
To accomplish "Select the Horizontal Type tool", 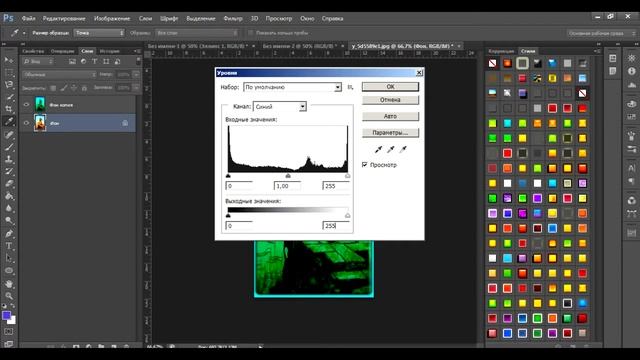I will (9, 246).
